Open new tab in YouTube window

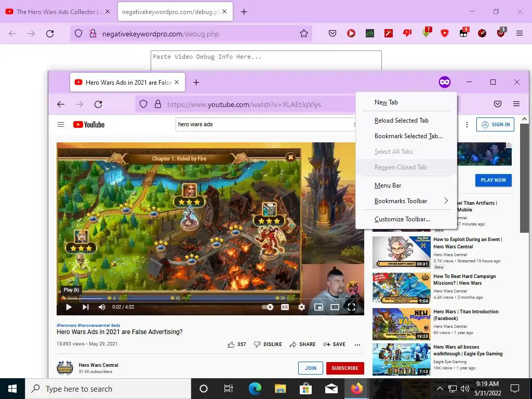[196, 83]
